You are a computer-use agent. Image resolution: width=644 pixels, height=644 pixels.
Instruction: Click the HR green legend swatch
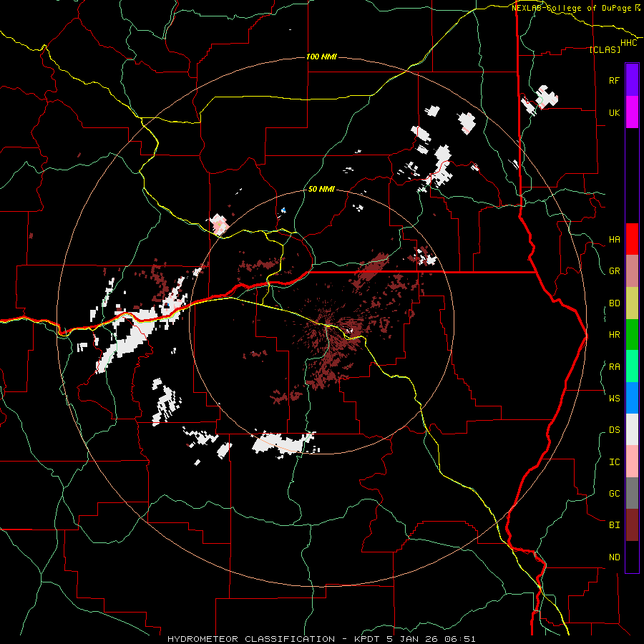tap(632, 335)
